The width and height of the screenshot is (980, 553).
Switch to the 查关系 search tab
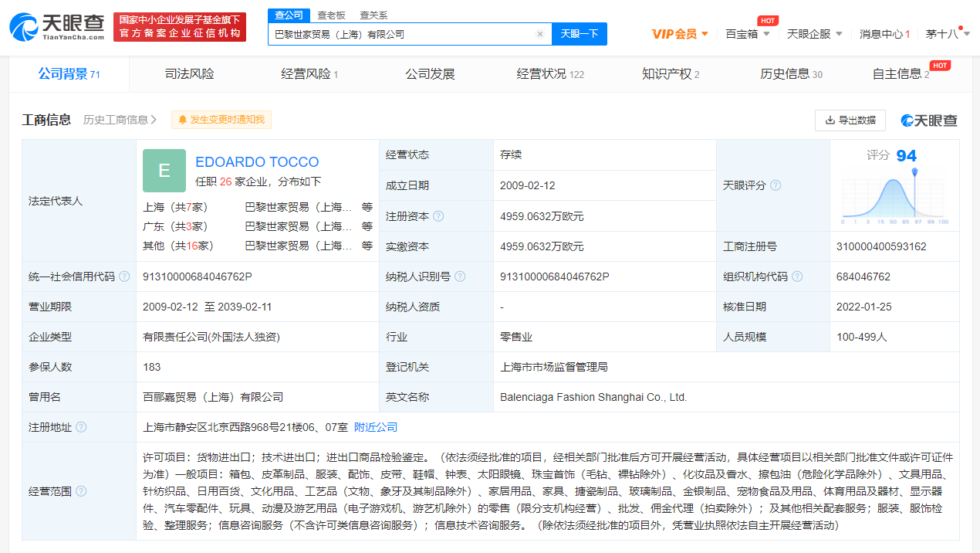tap(373, 15)
